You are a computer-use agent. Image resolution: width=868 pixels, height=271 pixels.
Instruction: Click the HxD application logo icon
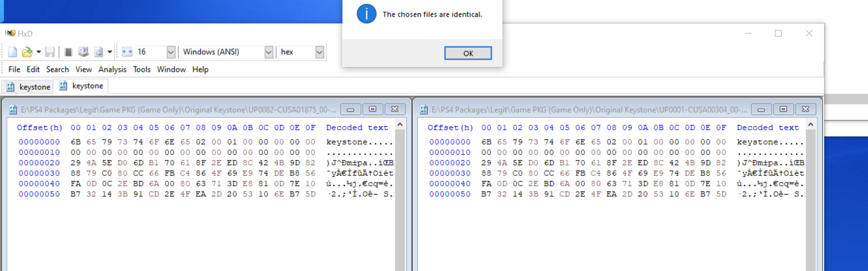(x=10, y=33)
